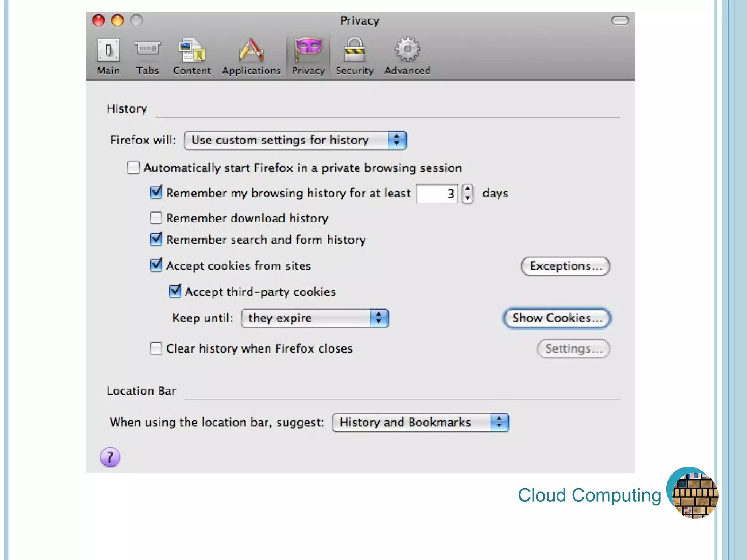
Task: Open the Security padlock icon
Action: pos(355,49)
